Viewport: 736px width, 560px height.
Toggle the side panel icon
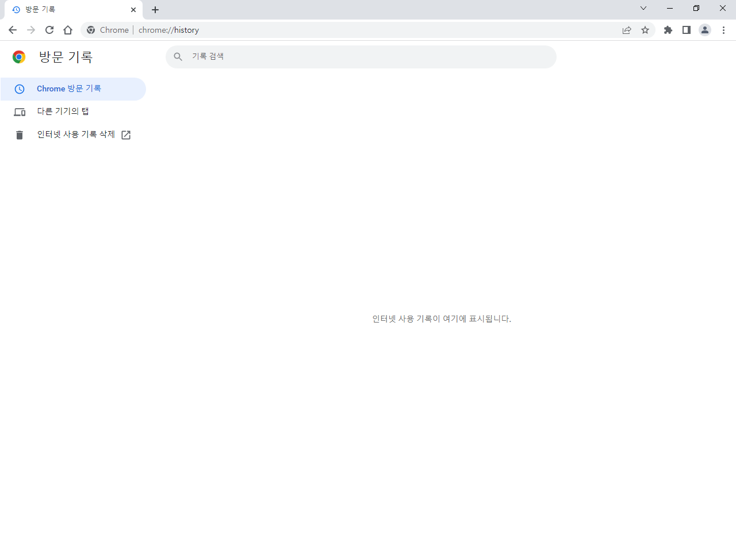(x=687, y=30)
